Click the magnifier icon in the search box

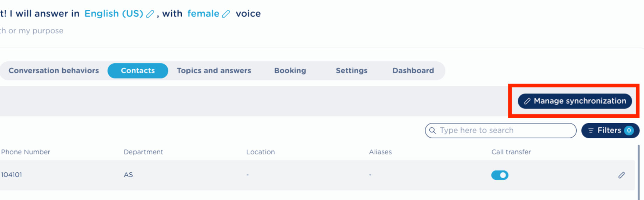click(432, 131)
